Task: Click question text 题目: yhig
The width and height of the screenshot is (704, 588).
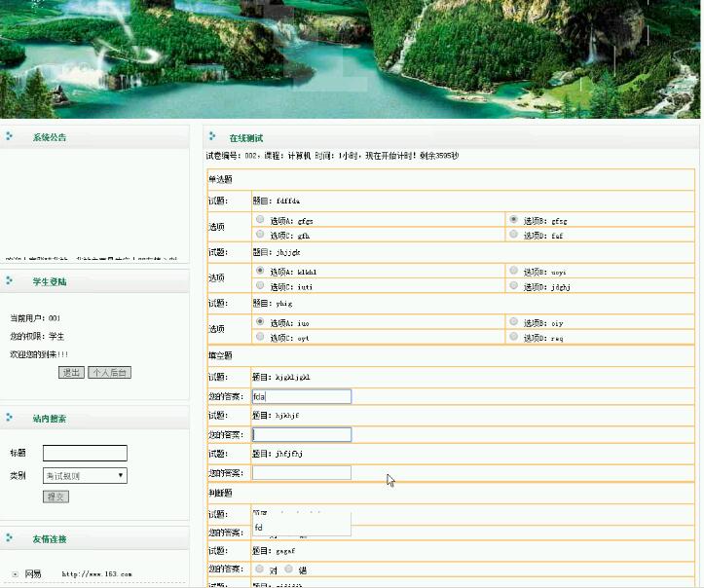Action: [x=272, y=304]
